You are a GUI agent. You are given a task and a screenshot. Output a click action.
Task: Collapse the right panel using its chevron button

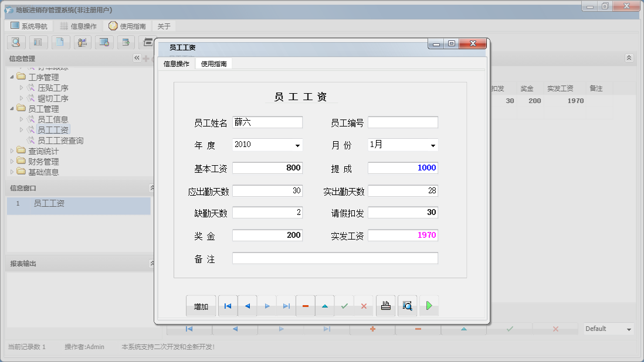pyautogui.click(x=629, y=58)
